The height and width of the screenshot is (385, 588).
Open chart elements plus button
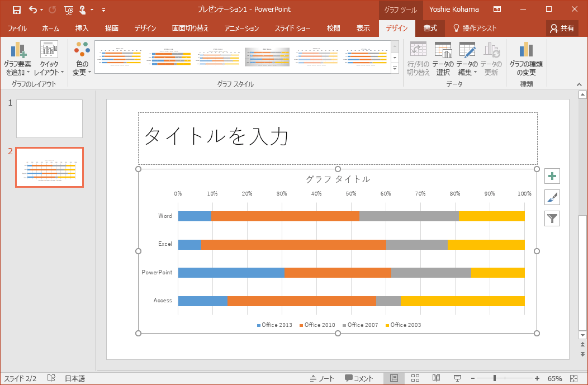(552, 176)
